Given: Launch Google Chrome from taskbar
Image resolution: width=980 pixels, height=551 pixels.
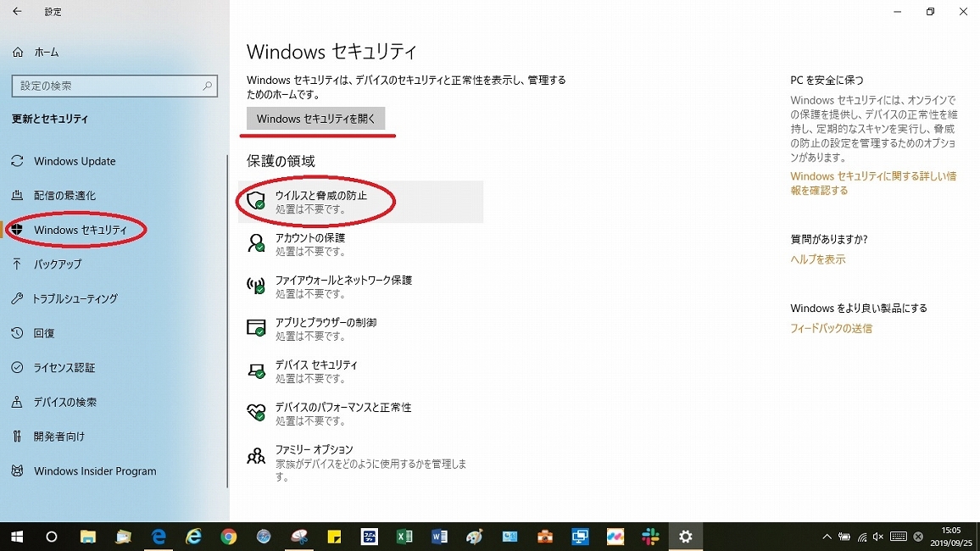Looking at the screenshot, I should tap(229, 537).
